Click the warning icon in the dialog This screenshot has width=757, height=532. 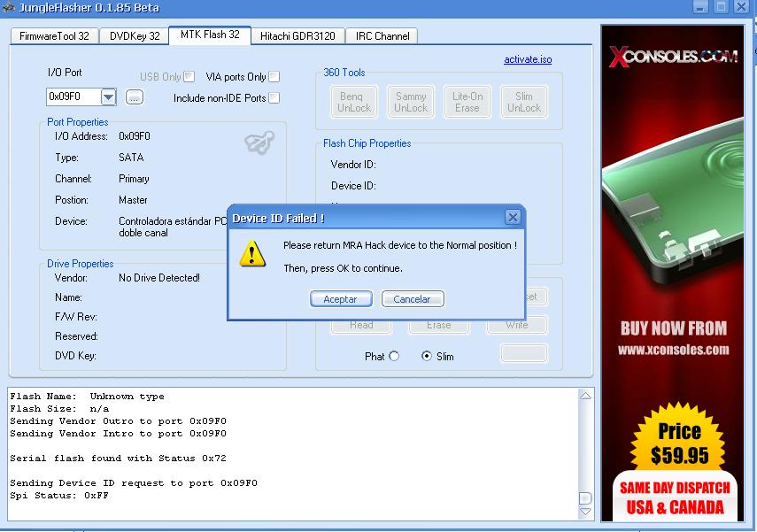252,253
